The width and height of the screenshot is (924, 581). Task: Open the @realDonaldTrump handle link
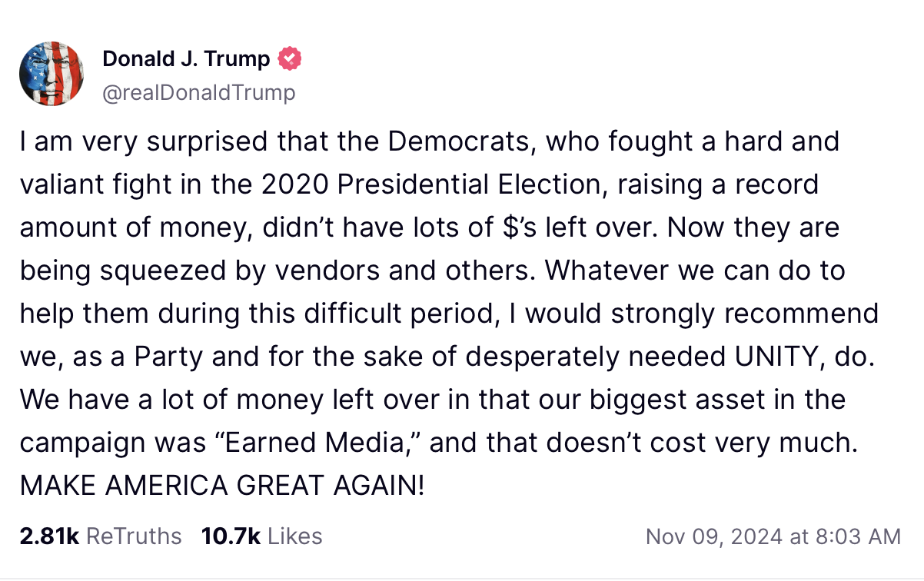[x=198, y=93]
